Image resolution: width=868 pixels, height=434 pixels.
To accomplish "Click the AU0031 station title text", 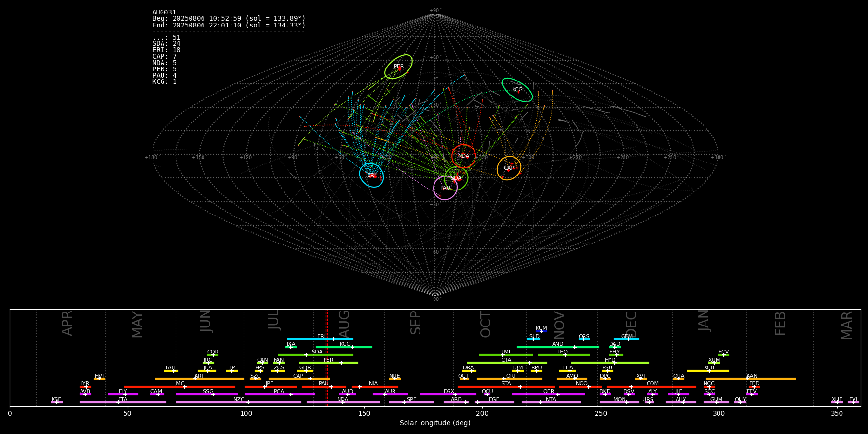I will point(164,13).
